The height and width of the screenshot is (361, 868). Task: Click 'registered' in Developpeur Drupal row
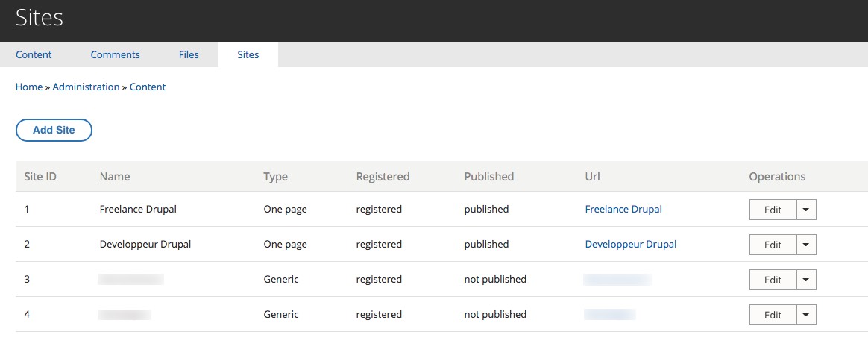380,244
